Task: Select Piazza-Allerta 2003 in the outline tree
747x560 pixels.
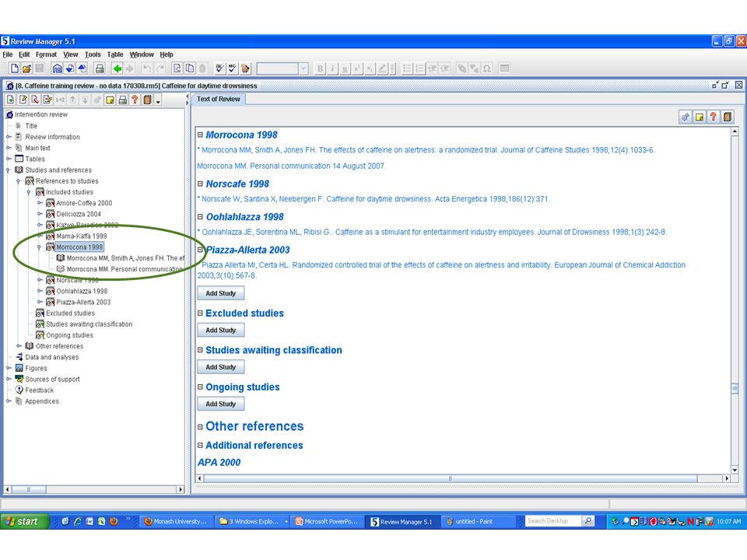Action: click(x=83, y=302)
